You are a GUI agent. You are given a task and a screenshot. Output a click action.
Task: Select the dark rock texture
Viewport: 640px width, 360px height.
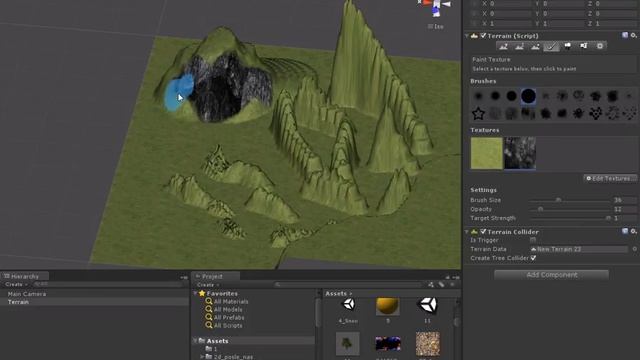tap(520, 153)
